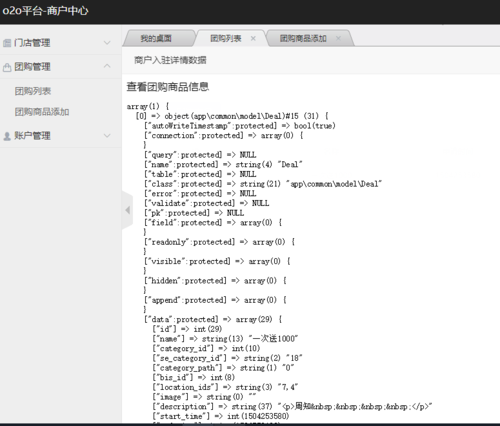
Task: Switch to the 我的桌面 tab
Action: (x=156, y=39)
